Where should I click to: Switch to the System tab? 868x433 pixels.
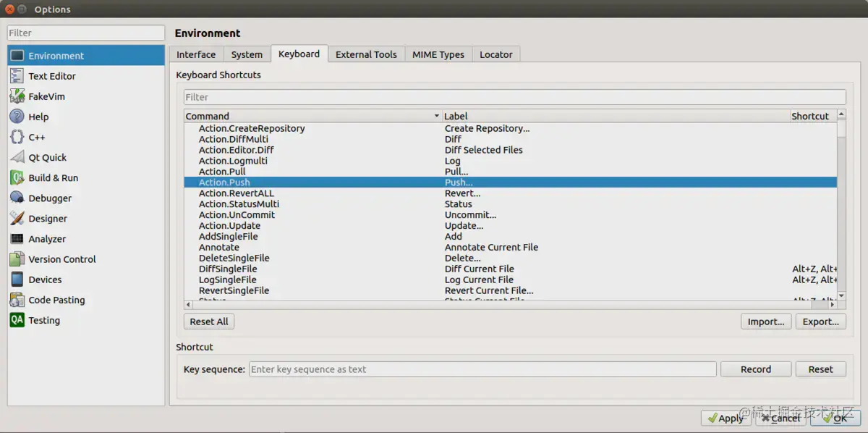click(247, 54)
